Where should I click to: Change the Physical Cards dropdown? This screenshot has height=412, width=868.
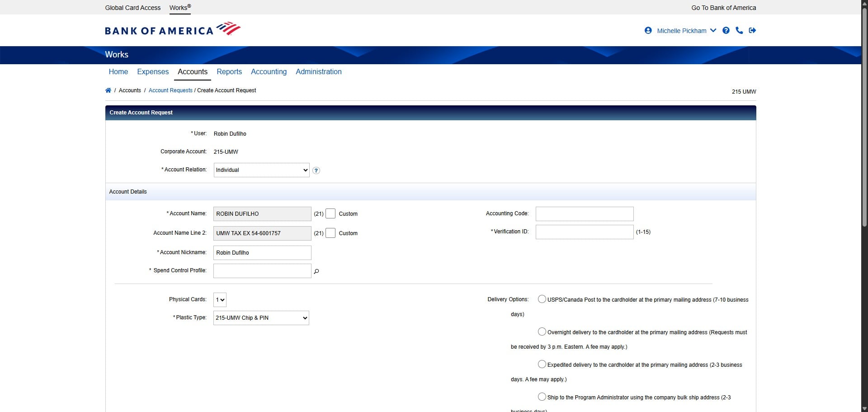click(220, 299)
